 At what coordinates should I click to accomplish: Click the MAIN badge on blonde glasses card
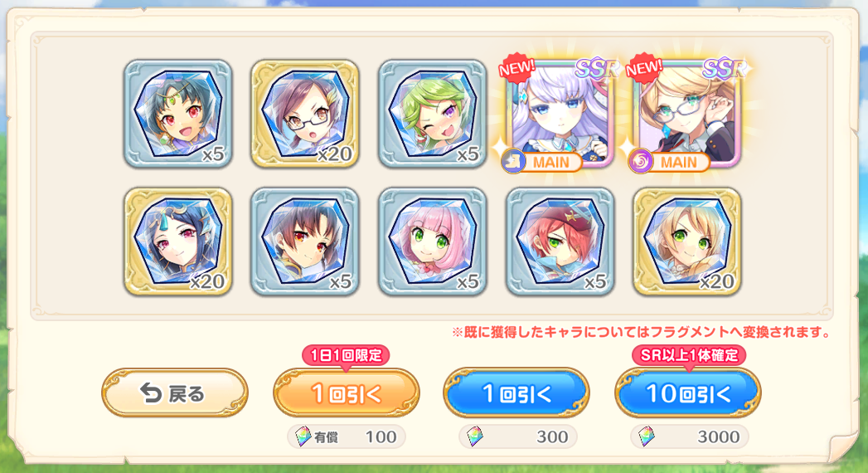tap(670, 163)
